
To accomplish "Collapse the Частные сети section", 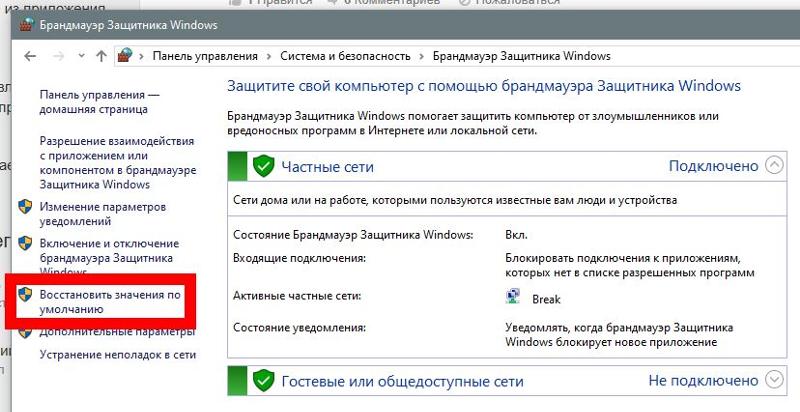I will [x=774, y=166].
